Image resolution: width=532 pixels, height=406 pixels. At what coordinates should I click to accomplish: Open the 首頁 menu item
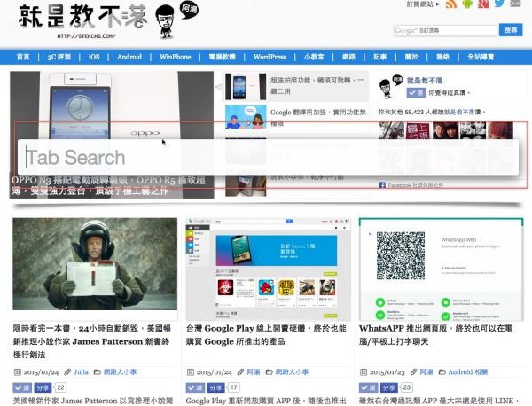[23, 57]
